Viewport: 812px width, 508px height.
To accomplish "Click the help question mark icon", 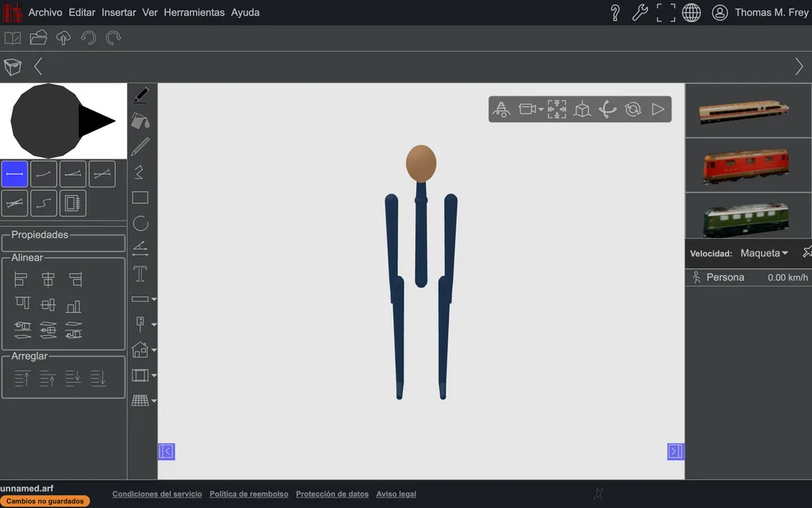I will [615, 13].
